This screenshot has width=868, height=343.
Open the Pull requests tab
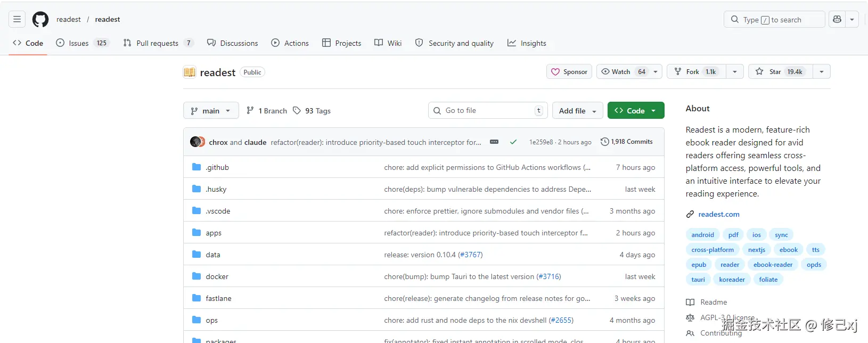(157, 43)
